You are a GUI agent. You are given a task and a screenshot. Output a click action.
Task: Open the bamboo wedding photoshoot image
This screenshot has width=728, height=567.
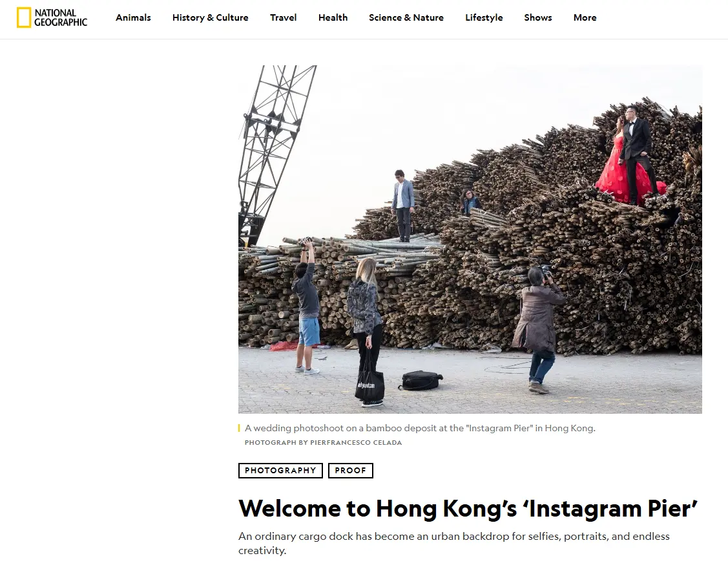(470, 239)
